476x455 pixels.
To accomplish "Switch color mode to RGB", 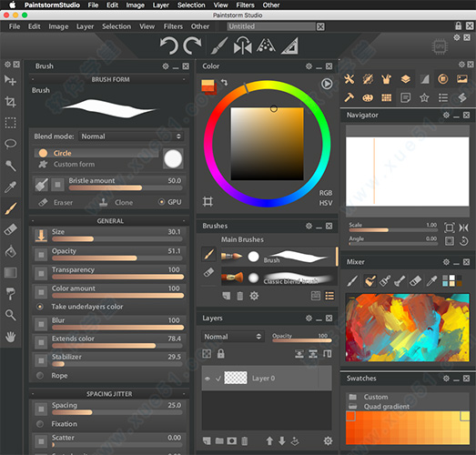I will click(326, 193).
